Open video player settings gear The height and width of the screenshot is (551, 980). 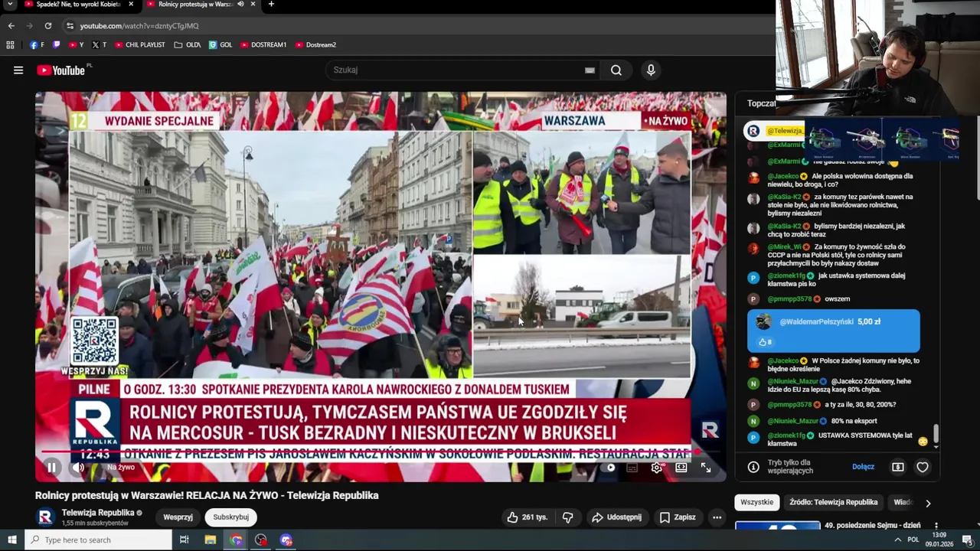[x=657, y=468]
